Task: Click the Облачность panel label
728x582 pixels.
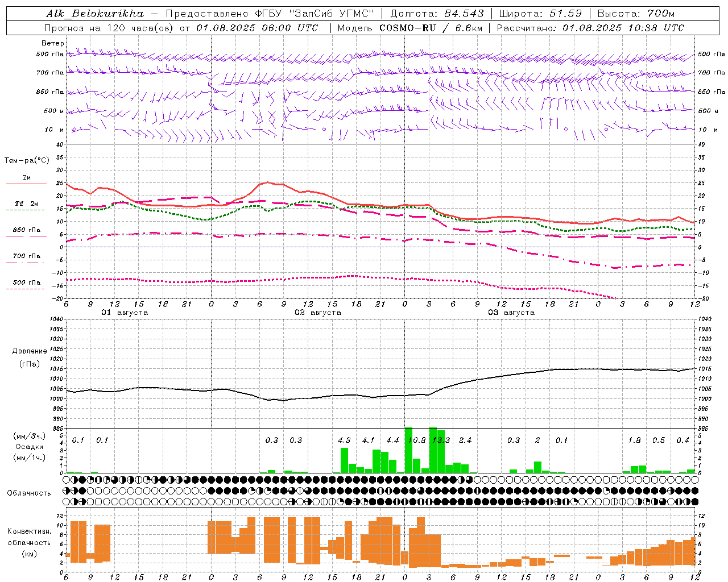Action: tap(29, 493)
